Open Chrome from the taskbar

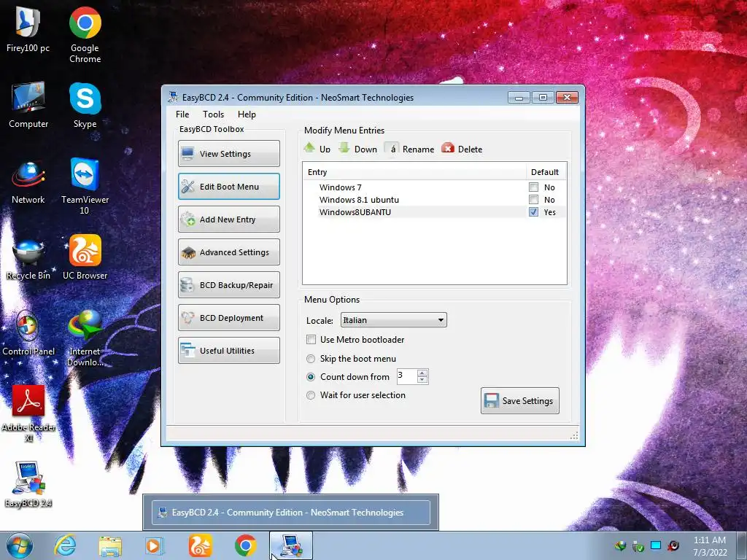pos(245,545)
